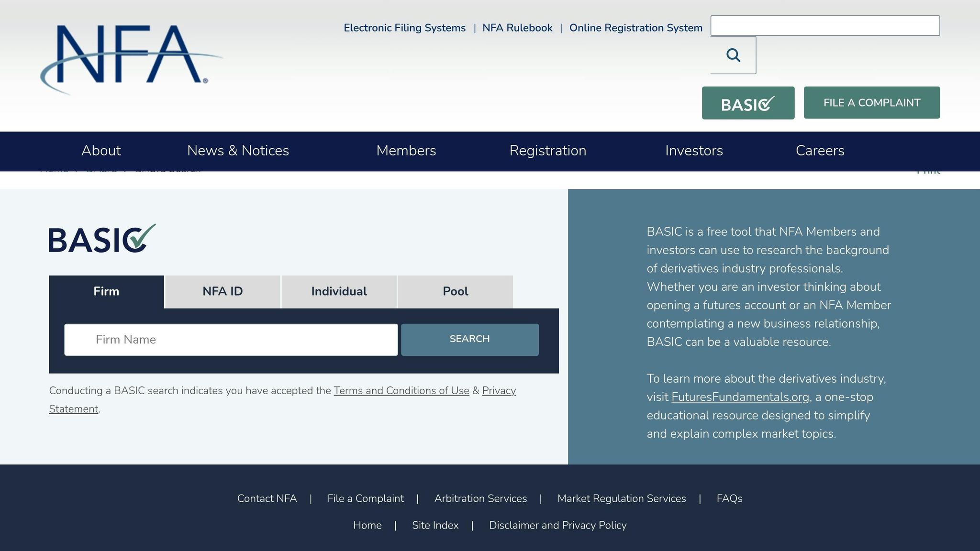Click the FILE A COMPLAINT button
Screen dimensions: 980x551
tap(872, 102)
